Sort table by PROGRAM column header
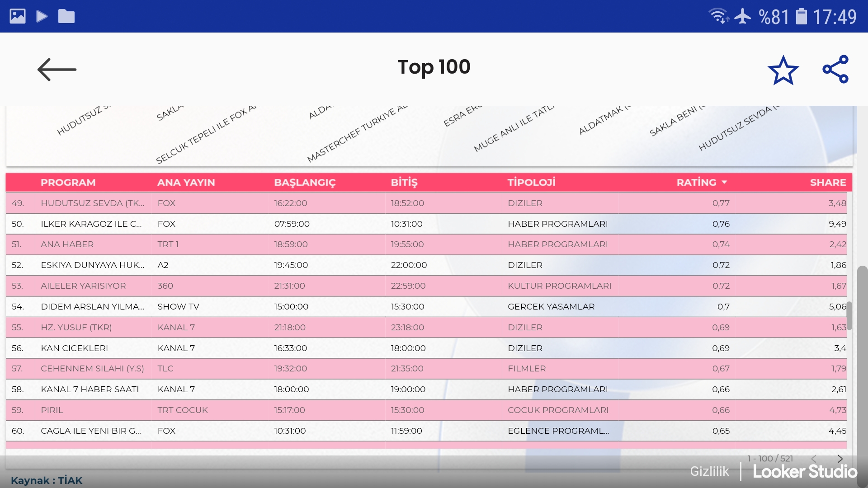This screenshot has height=488, width=868. [68, 182]
